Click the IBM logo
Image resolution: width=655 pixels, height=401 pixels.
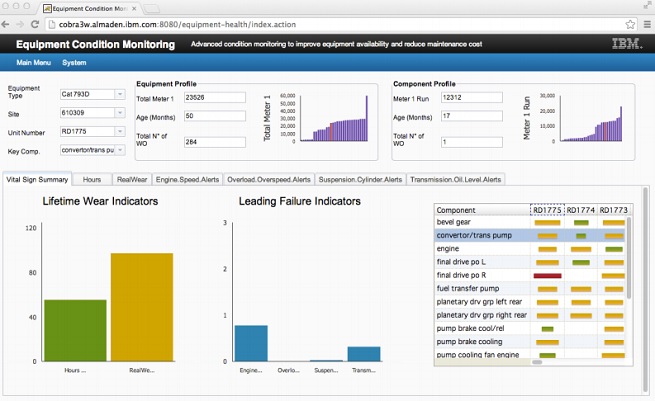[x=627, y=44]
